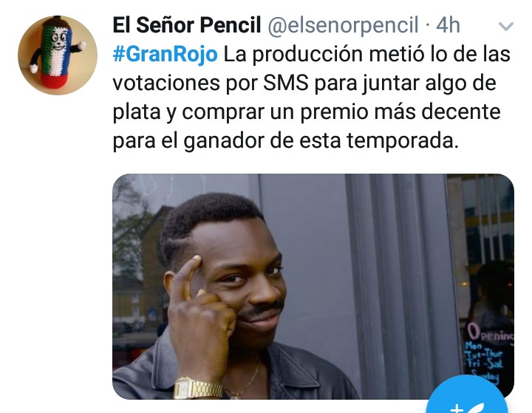Click the finger pointing at temple in photo
Image resolution: width=532 pixels, height=413 pixels.
[188, 276]
